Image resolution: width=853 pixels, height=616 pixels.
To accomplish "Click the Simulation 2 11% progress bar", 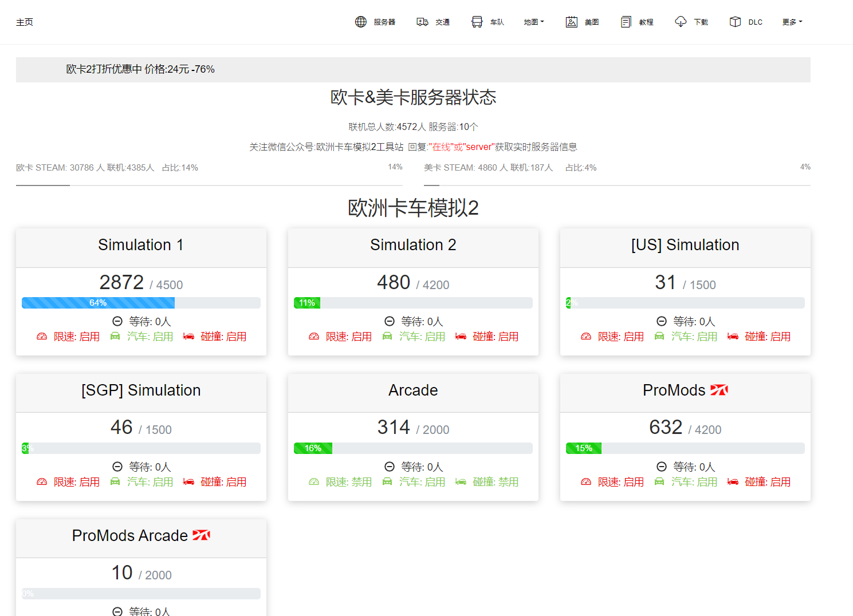I will pos(413,303).
